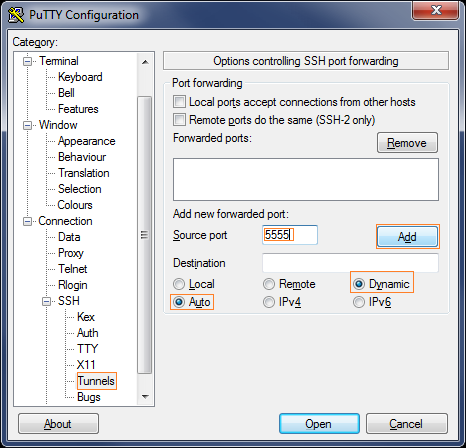This screenshot has width=466, height=448.
Task: Click the Add forwarded port button
Action: (x=407, y=237)
